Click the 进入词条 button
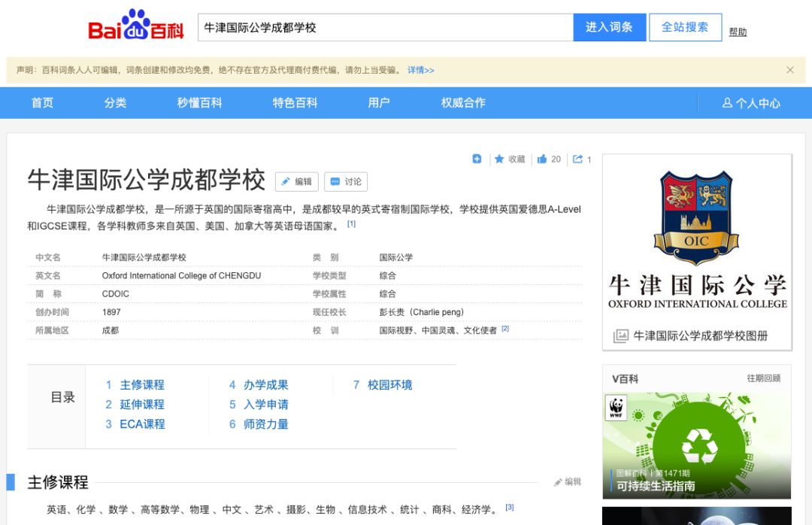The image size is (812, 525). click(609, 26)
